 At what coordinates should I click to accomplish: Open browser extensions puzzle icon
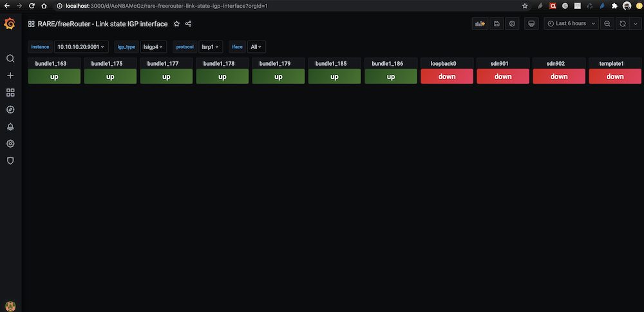click(614, 6)
